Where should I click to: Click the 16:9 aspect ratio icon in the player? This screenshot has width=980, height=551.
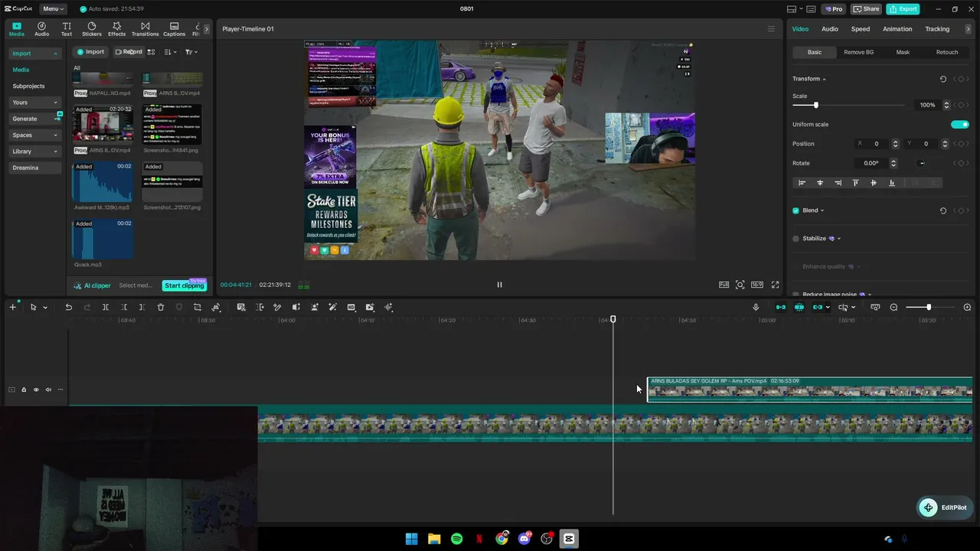tap(757, 285)
